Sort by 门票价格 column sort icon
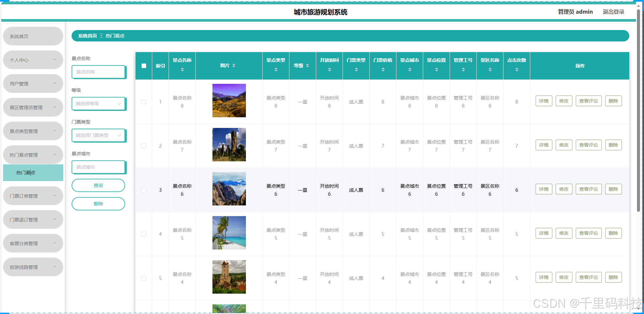The image size is (644, 314). pos(383,69)
